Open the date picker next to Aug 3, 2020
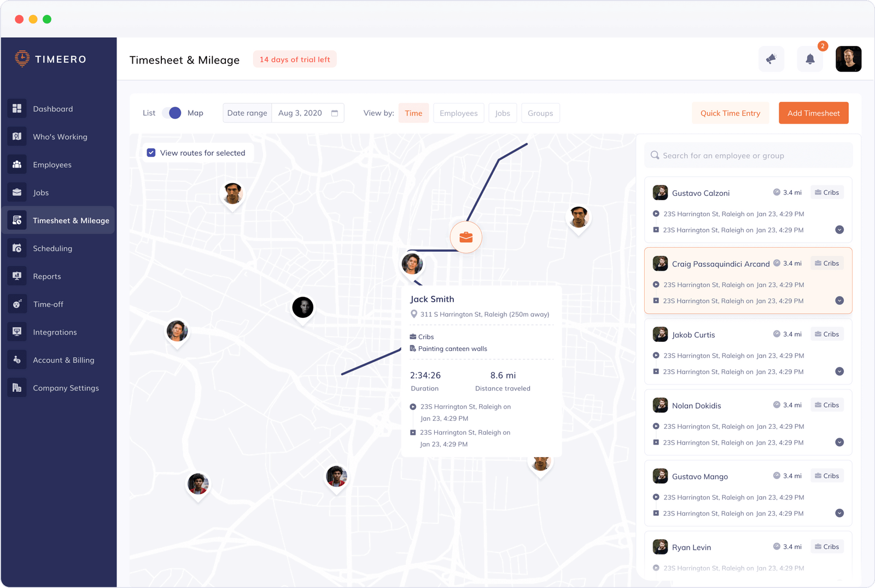This screenshot has height=588, width=875. [x=334, y=113]
